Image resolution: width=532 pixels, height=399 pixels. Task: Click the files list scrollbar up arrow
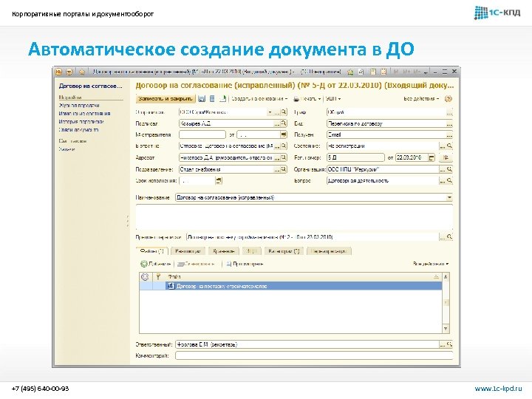click(446, 277)
